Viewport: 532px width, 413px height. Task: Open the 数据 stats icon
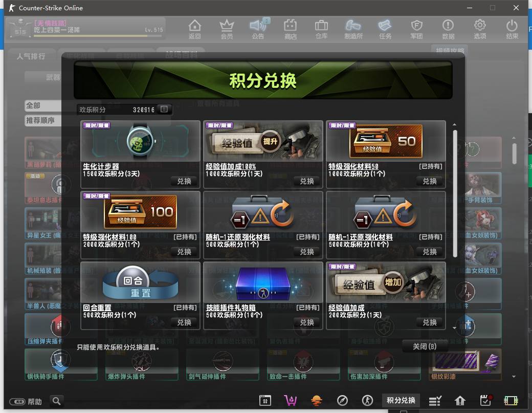(x=448, y=29)
